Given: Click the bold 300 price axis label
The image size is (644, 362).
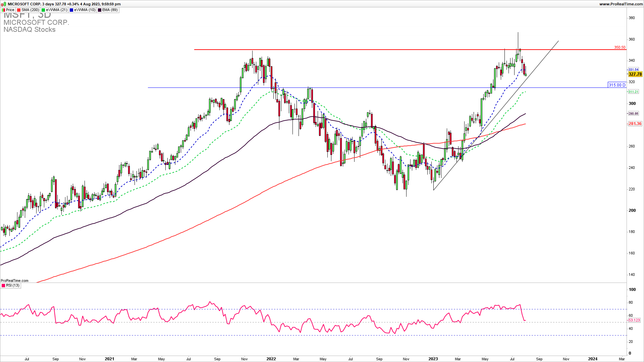Looking at the screenshot, I should (x=632, y=104).
